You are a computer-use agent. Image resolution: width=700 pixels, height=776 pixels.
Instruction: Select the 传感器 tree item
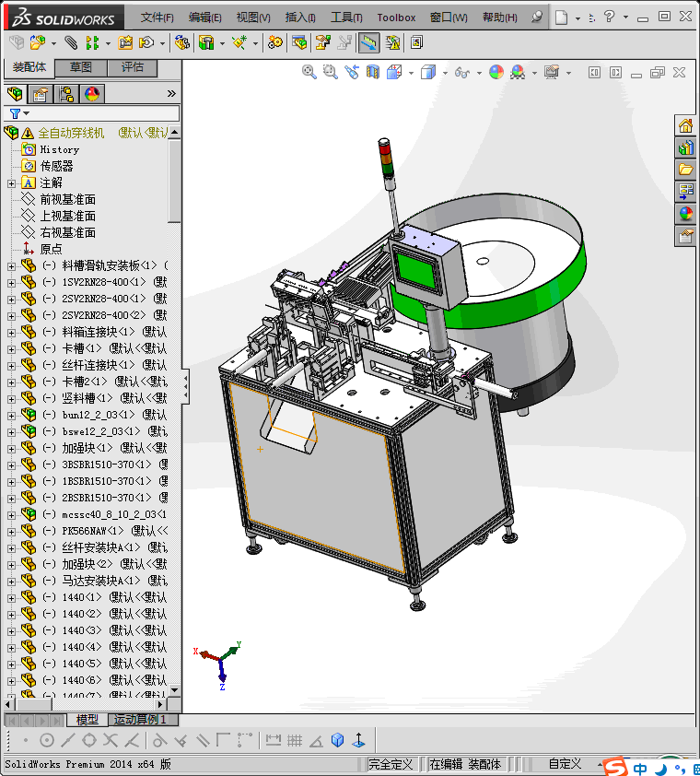click(x=56, y=166)
